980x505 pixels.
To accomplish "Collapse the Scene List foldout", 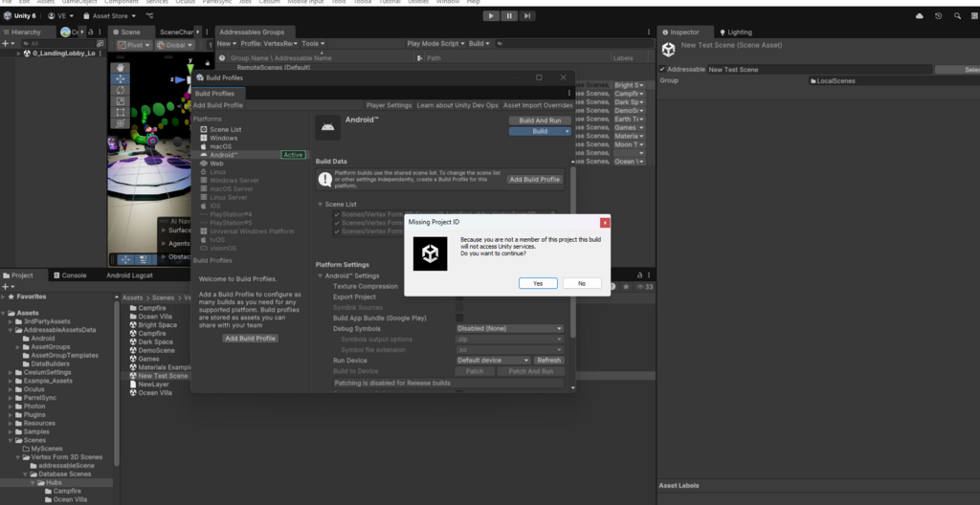I will click(x=321, y=204).
